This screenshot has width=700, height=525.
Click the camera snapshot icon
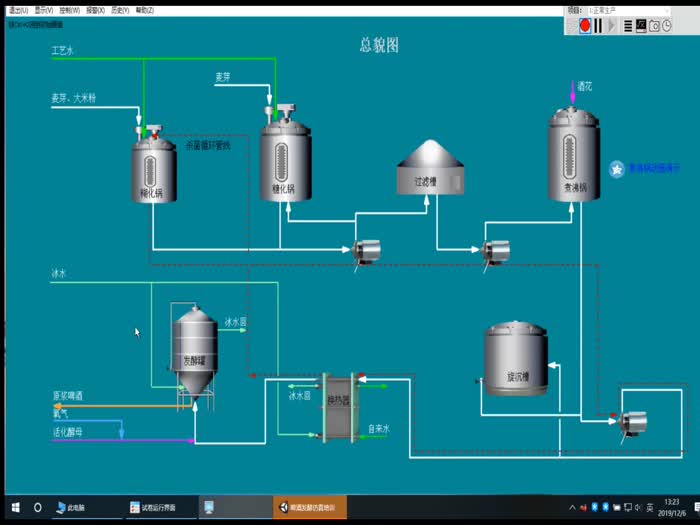(654, 26)
